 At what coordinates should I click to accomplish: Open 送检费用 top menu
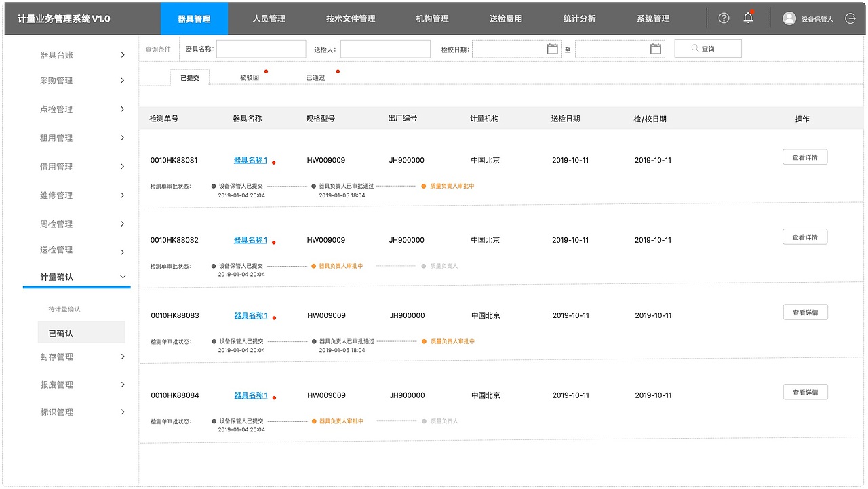point(506,19)
